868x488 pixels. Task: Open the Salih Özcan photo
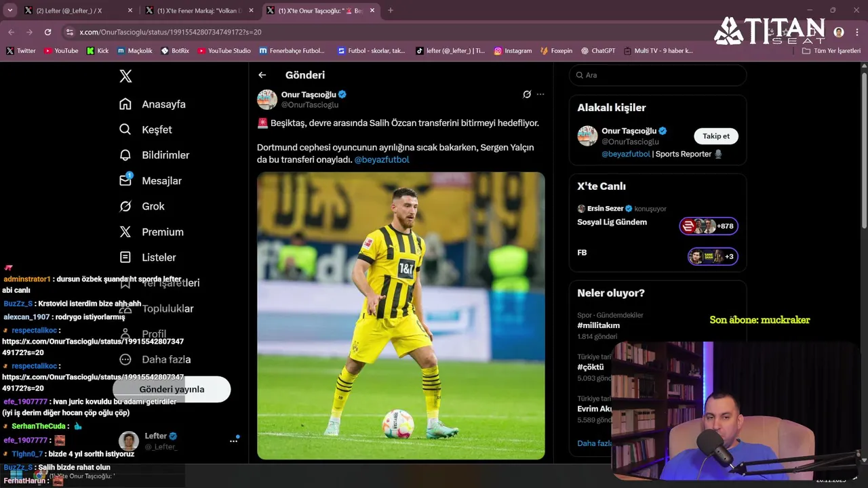point(401,316)
